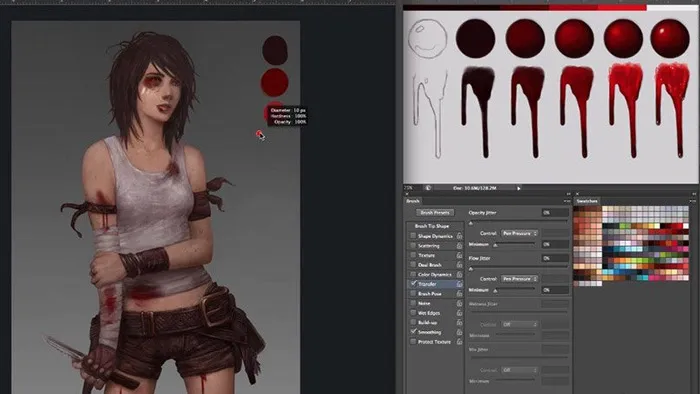Click the Opacity Jitter percentage field

pos(555,212)
